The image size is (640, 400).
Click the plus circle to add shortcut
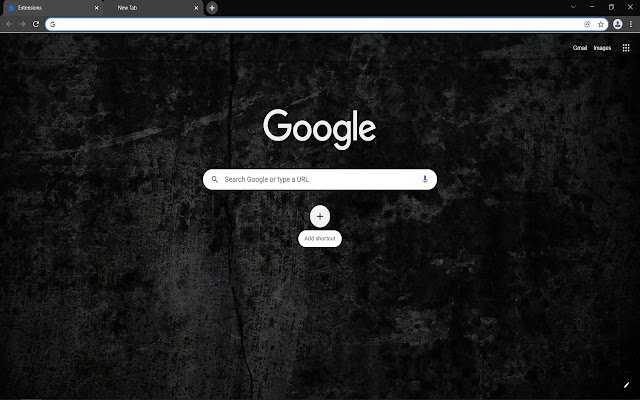320,216
